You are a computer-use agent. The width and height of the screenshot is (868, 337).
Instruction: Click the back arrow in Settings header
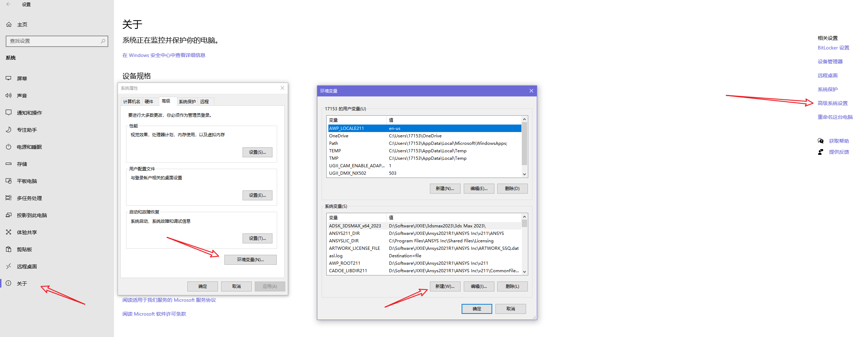9,4
